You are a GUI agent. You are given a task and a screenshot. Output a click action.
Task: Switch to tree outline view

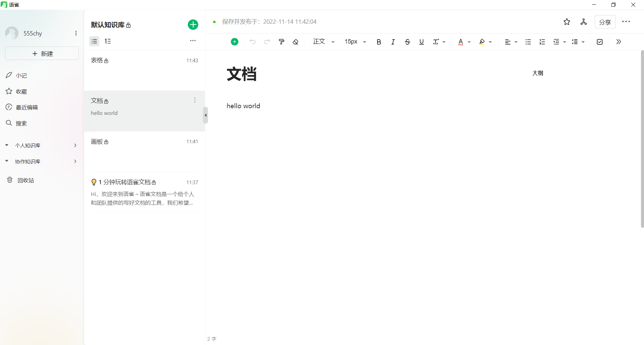[x=108, y=41]
